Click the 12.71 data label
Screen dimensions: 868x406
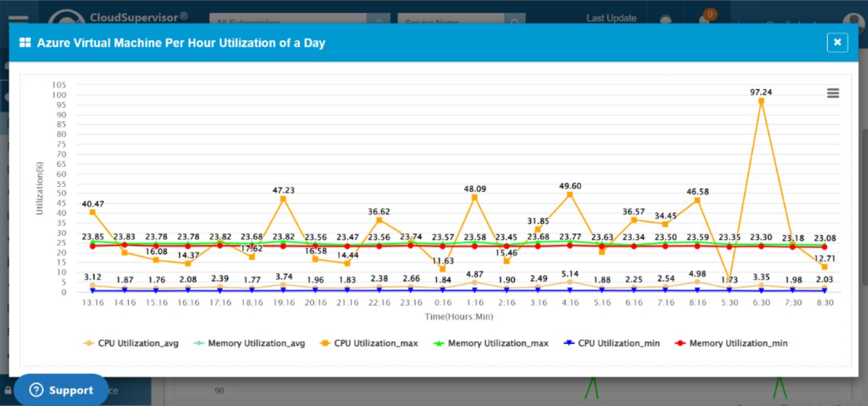(825, 259)
